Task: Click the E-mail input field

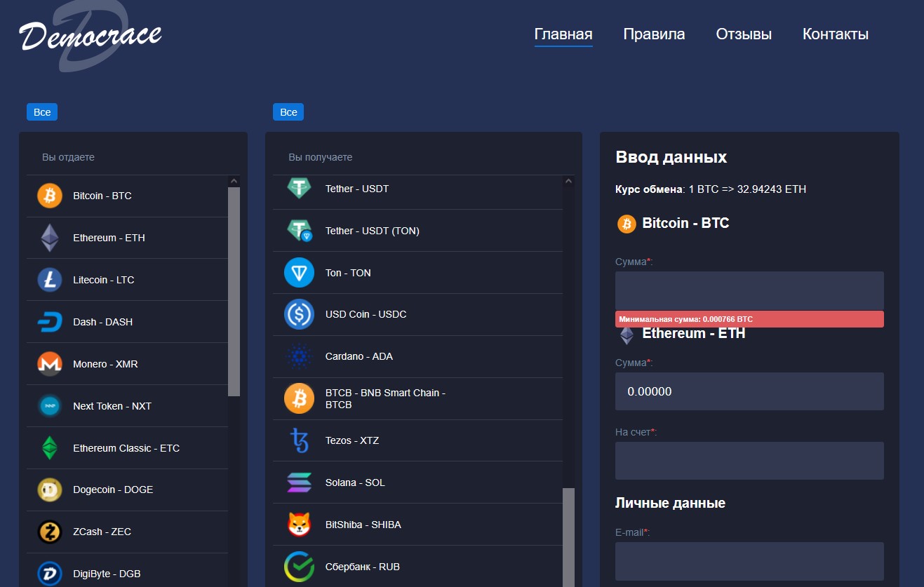Action: (749, 561)
